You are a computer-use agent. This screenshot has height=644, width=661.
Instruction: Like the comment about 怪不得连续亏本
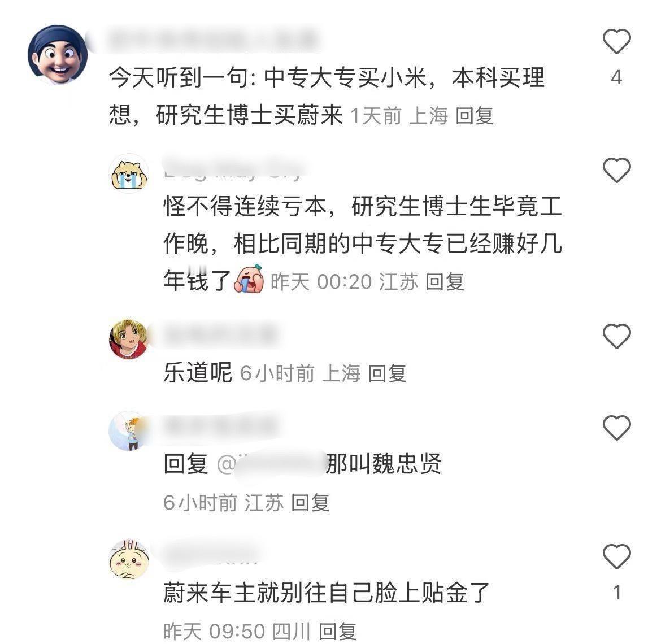pyautogui.click(x=616, y=170)
